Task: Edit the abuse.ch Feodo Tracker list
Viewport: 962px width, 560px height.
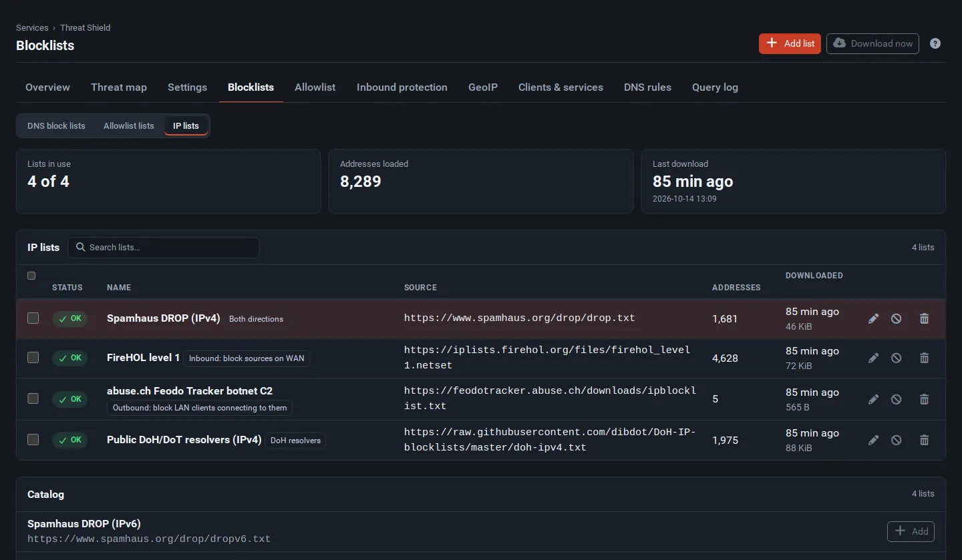Action: [873, 399]
